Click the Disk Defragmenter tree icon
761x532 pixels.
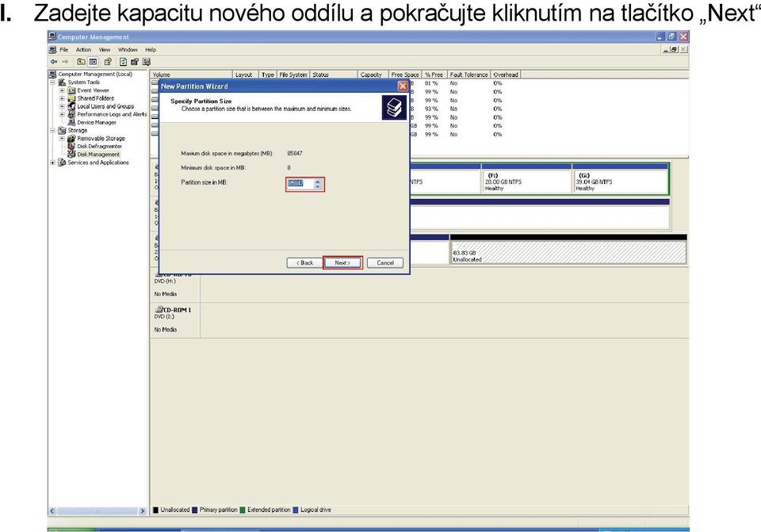72,146
